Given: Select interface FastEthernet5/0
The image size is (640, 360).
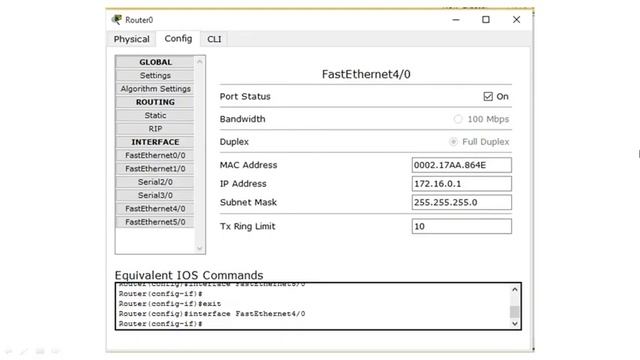Looking at the screenshot, I should point(155,222).
